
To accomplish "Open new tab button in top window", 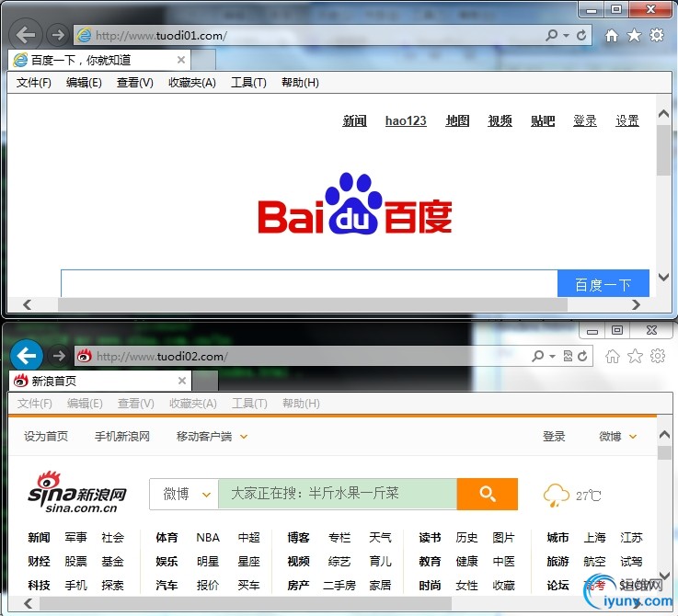I will tap(203, 60).
